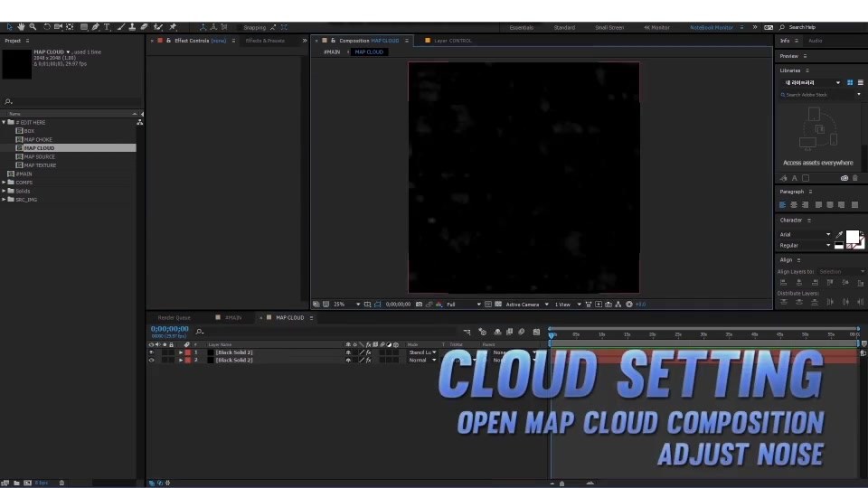Open the 25% magnification dropdown
The image size is (868, 488).
click(x=346, y=305)
